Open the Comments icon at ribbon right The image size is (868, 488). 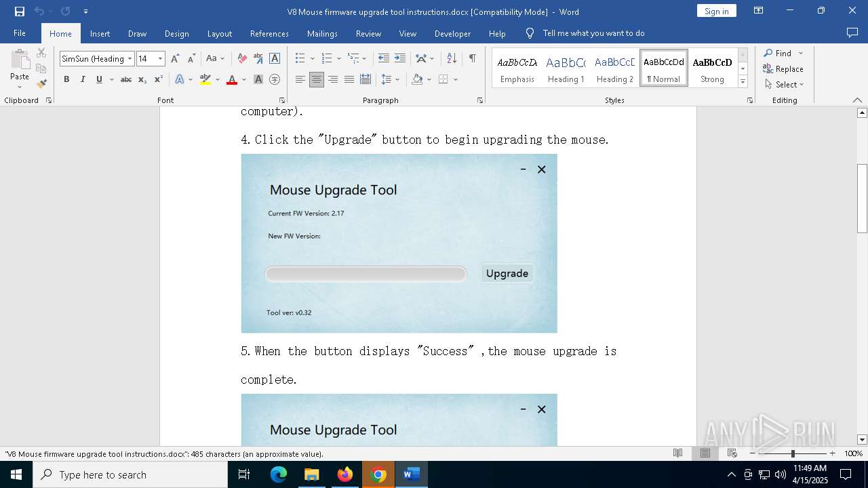pyautogui.click(x=852, y=33)
